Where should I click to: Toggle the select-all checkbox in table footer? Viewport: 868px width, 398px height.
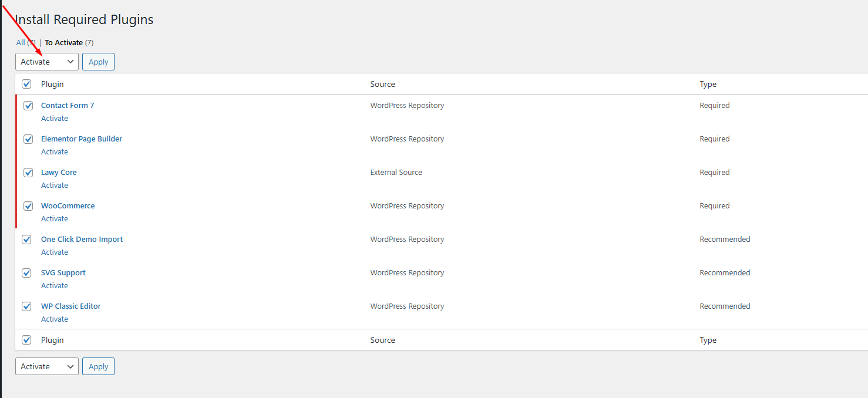(x=26, y=340)
